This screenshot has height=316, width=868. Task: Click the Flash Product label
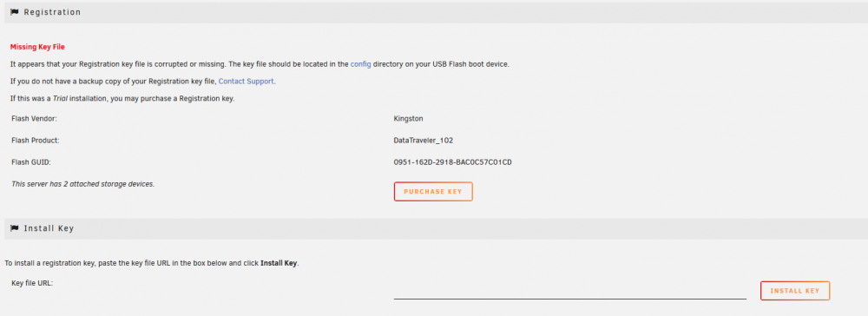tap(36, 141)
